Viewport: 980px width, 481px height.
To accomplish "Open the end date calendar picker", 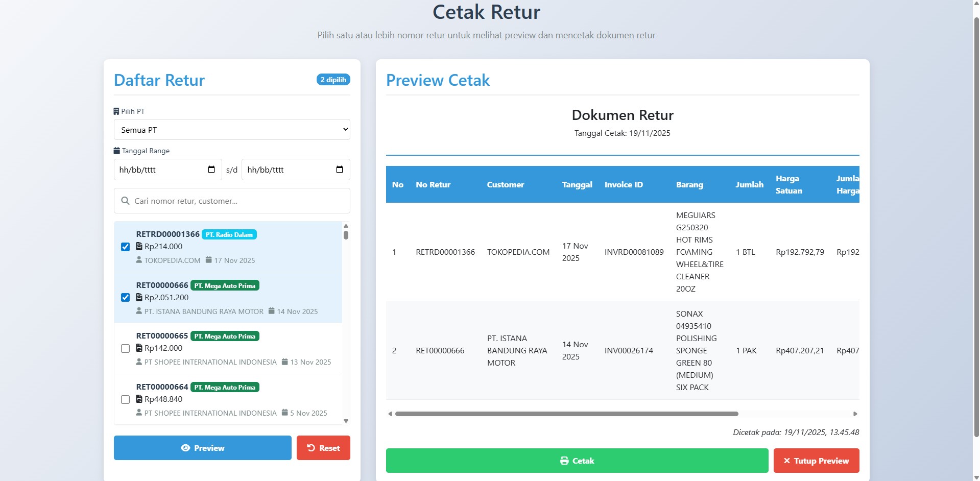I will pos(339,169).
